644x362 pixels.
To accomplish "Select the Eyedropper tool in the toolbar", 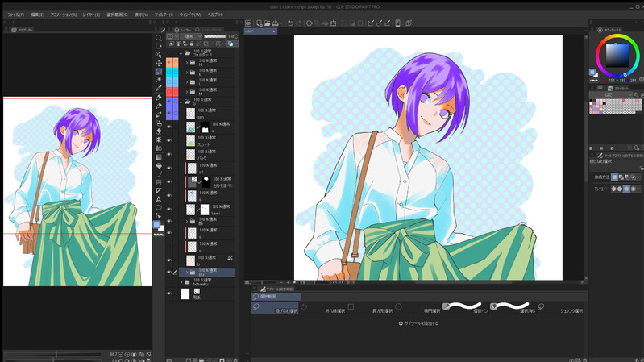I will coord(159,89).
